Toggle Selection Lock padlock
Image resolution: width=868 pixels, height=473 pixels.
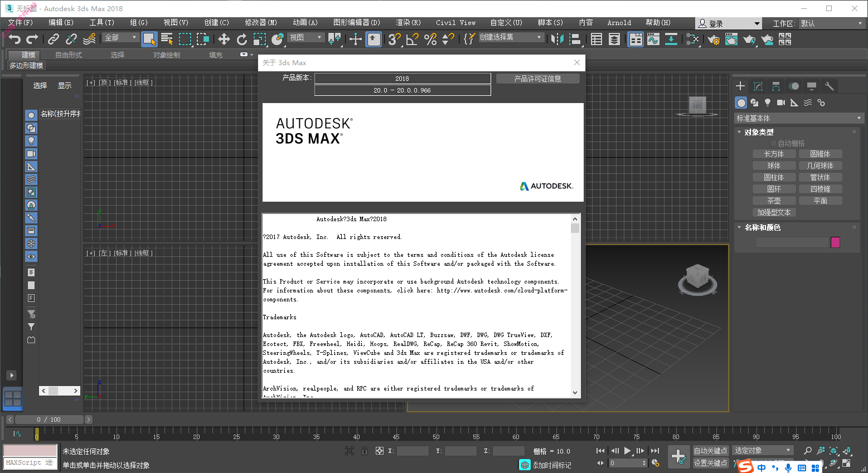click(x=364, y=451)
